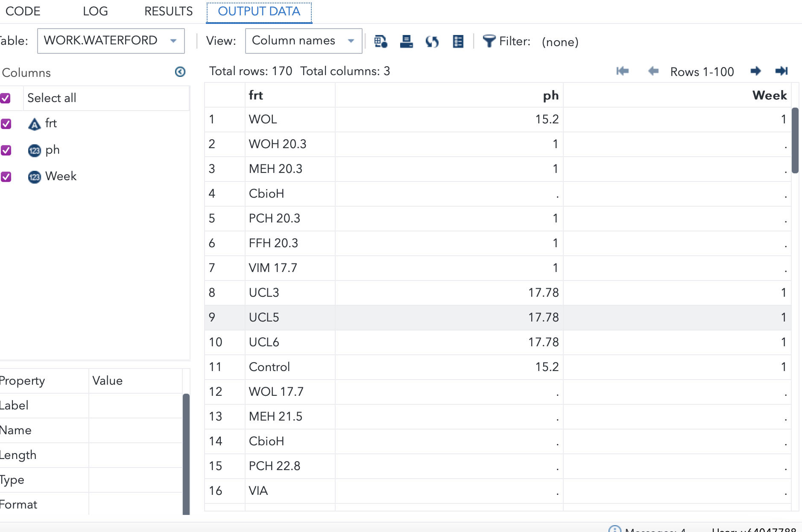
Task: Disable the Week column checkbox
Action: point(6,177)
